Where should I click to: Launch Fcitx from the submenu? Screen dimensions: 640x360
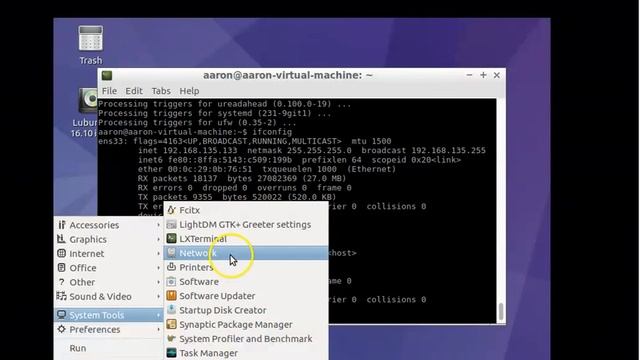(x=246, y=210)
